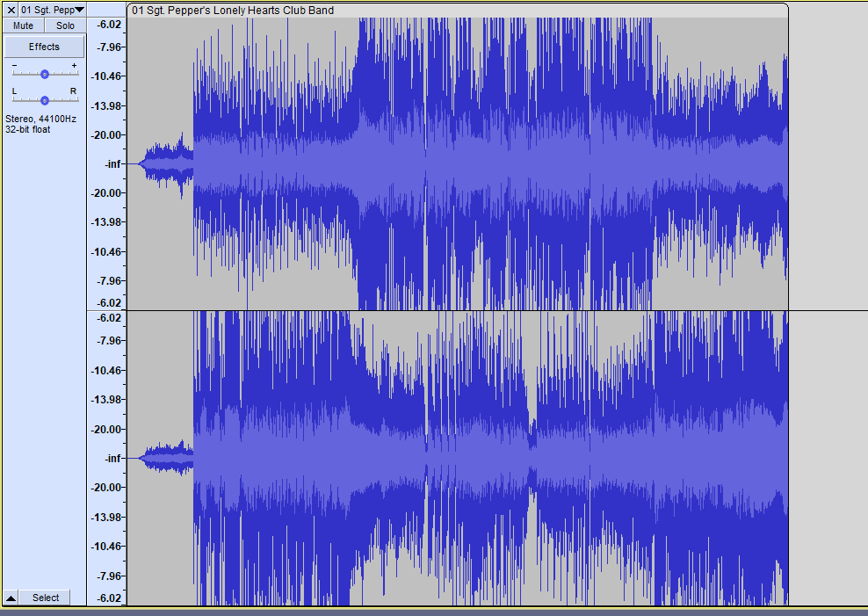The image size is (868, 616).
Task: Click the pan slider thumb
Action: pos(44,99)
